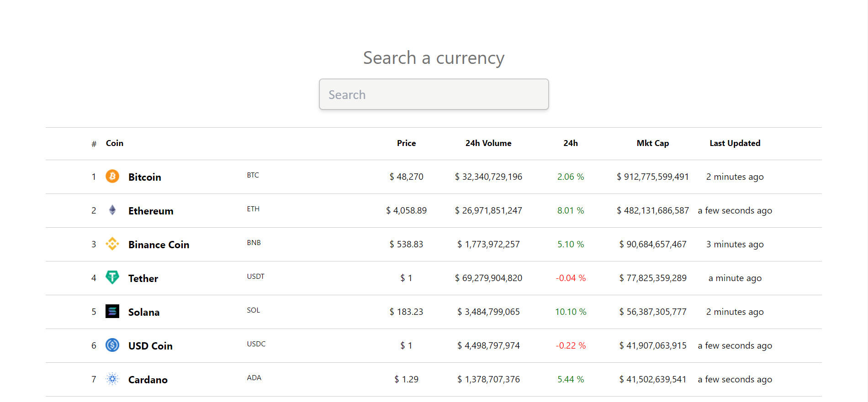The height and width of the screenshot is (402, 868).
Task: Click Cardano volume $ 1,378,707,376
Action: 488,379
